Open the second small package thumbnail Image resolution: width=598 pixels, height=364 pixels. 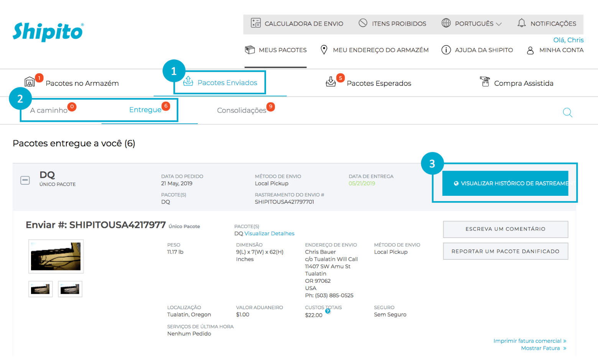coord(70,289)
